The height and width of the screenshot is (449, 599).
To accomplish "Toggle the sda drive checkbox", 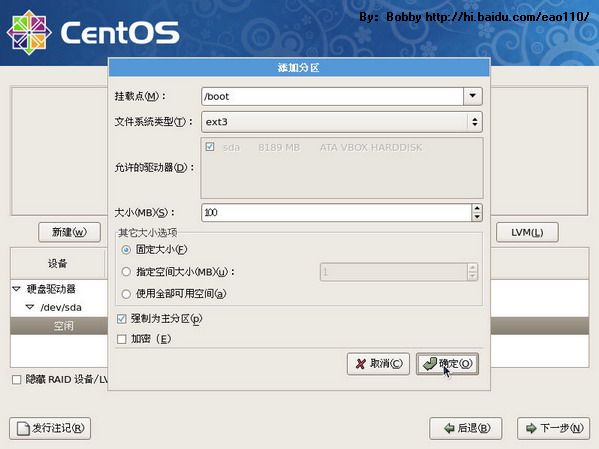I will point(210,147).
